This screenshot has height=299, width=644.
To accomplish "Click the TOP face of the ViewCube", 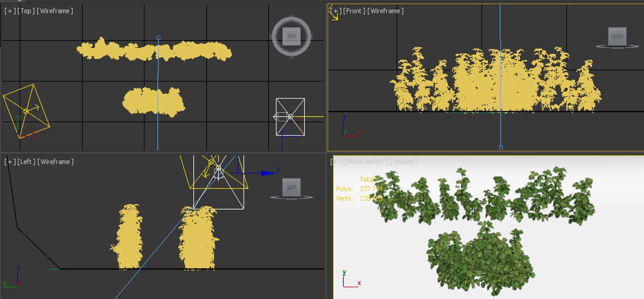I will (291, 36).
